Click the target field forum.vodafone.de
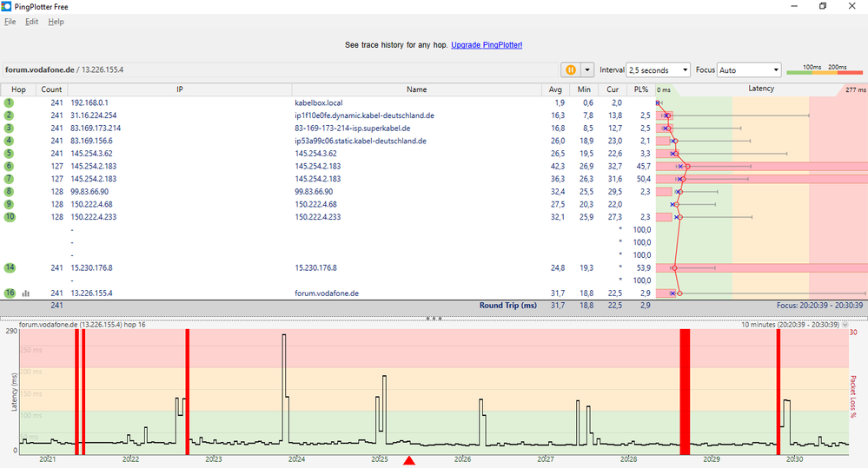868x468 pixels. click(x=280, y=69)
